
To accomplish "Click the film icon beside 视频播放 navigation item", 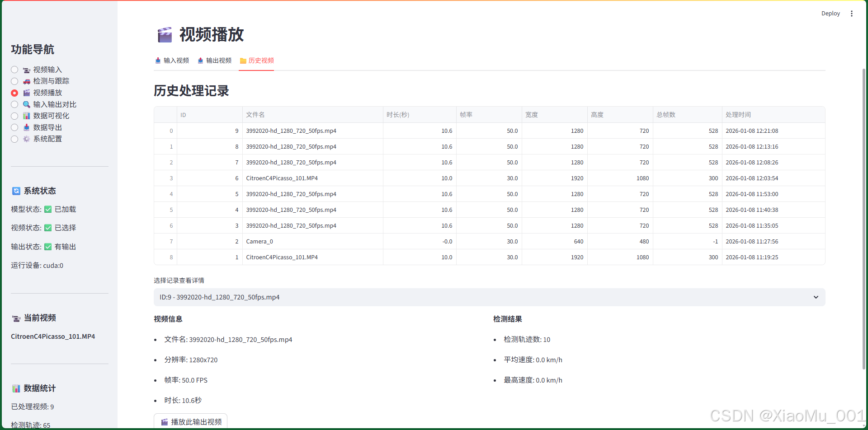I will [x=26, y=93].
